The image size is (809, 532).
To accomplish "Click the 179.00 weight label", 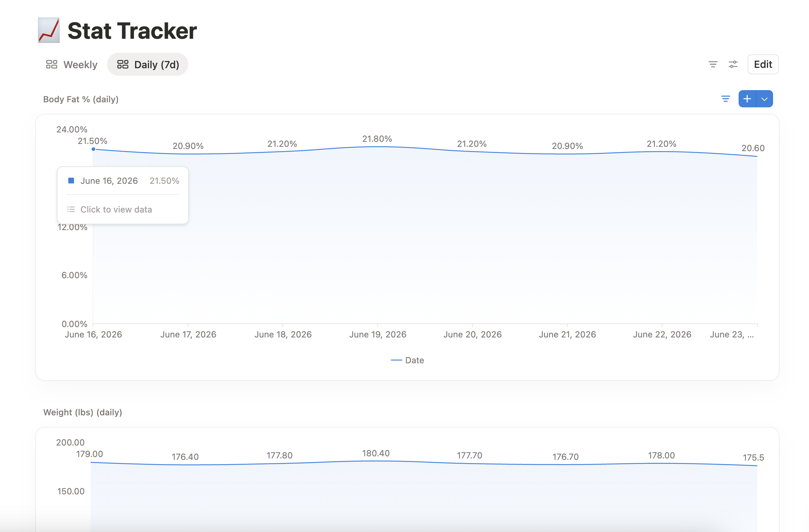I will (x=89, y=454).
